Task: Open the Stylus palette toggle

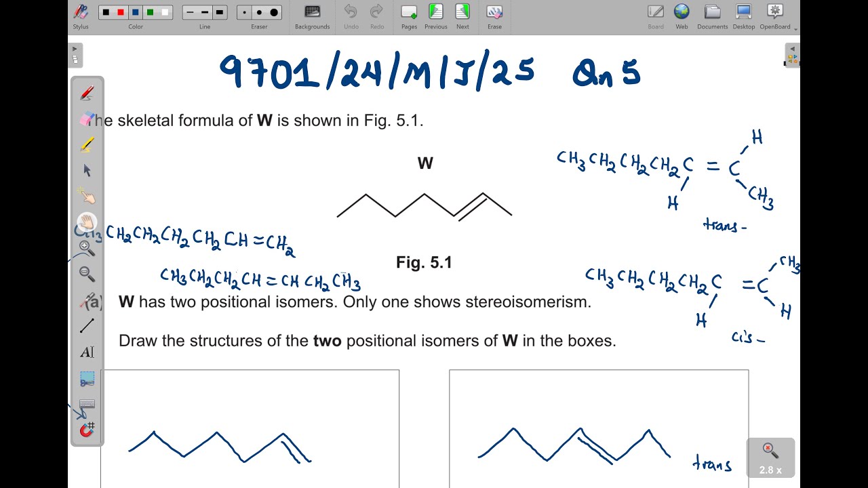Action: coord(81,16)
